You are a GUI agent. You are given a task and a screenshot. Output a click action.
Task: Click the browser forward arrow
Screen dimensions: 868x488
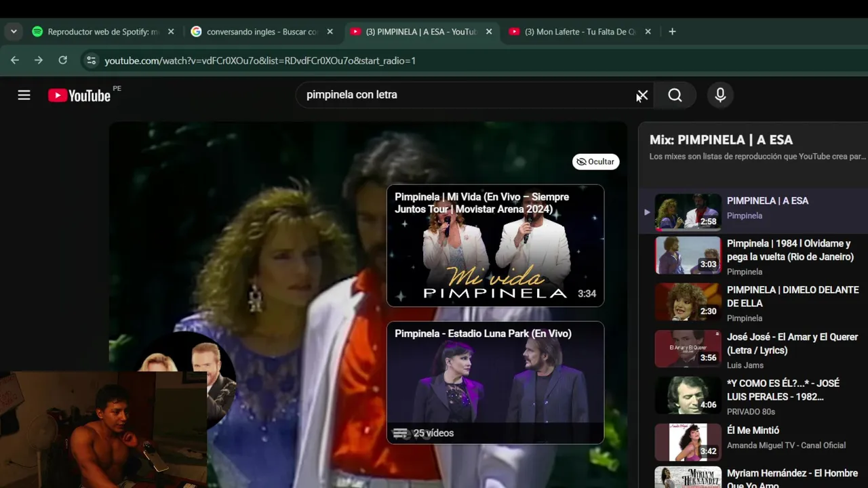[x=39, y=60]
